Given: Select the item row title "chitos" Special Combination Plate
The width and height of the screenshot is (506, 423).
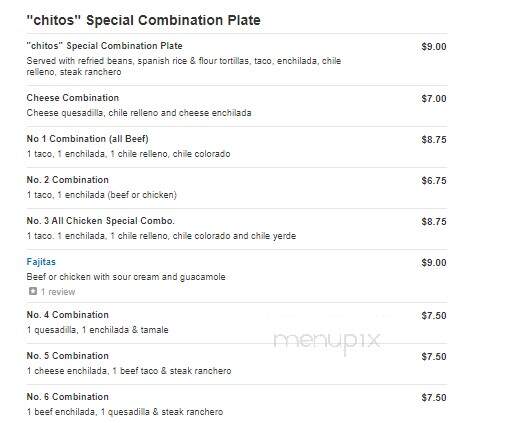Looking at the screenshot, I should (104, 46).
